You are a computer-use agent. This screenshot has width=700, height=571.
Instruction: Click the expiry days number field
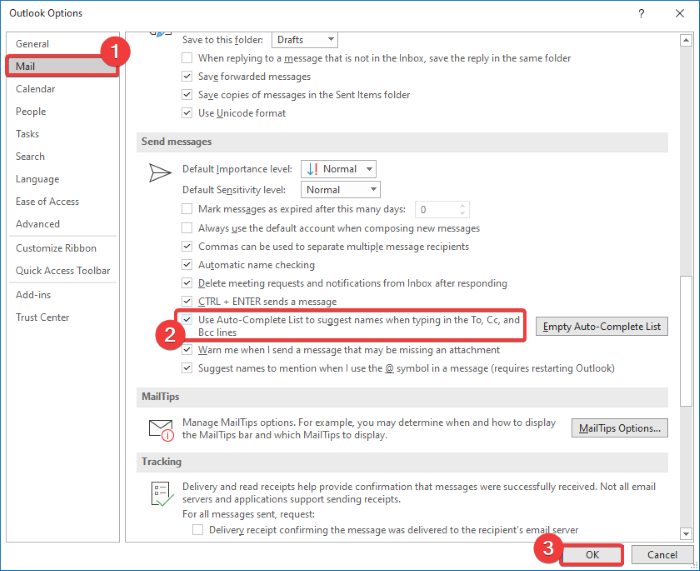[x=437, y=209]
